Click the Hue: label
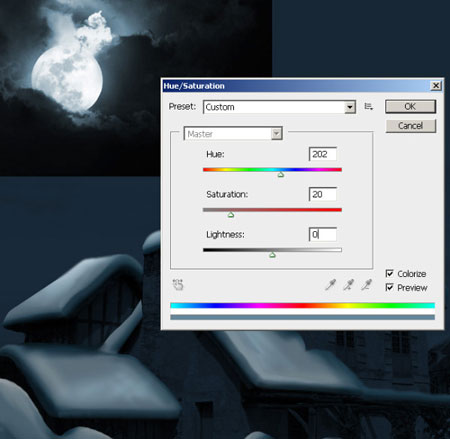 click(215, 154)
